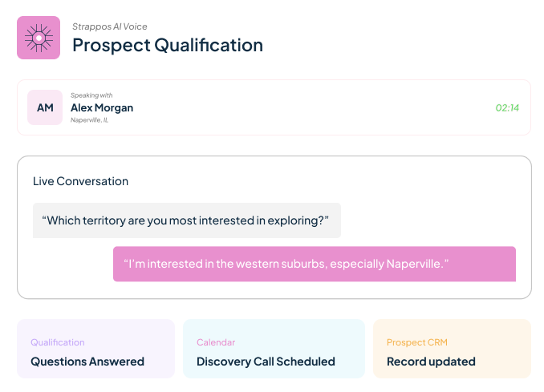The width and height of the screenshot is (544, 392).
Task: Click the Alex Morgan caller info card
Action: tap(274, 107)
